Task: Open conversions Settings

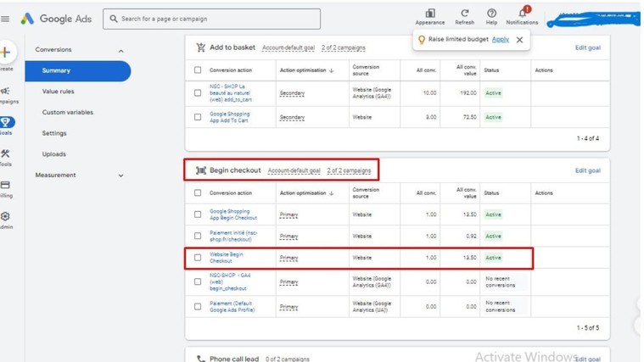Action: (x=54, y=133)
